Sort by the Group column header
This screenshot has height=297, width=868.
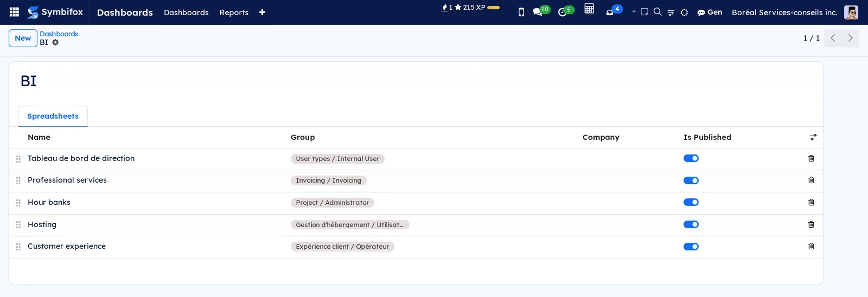[303, 137]
